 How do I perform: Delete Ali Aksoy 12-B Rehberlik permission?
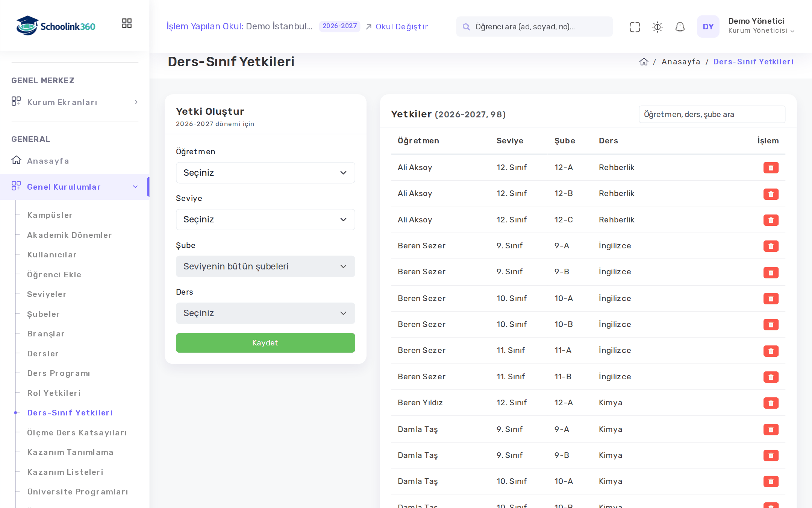pos(771,194)
